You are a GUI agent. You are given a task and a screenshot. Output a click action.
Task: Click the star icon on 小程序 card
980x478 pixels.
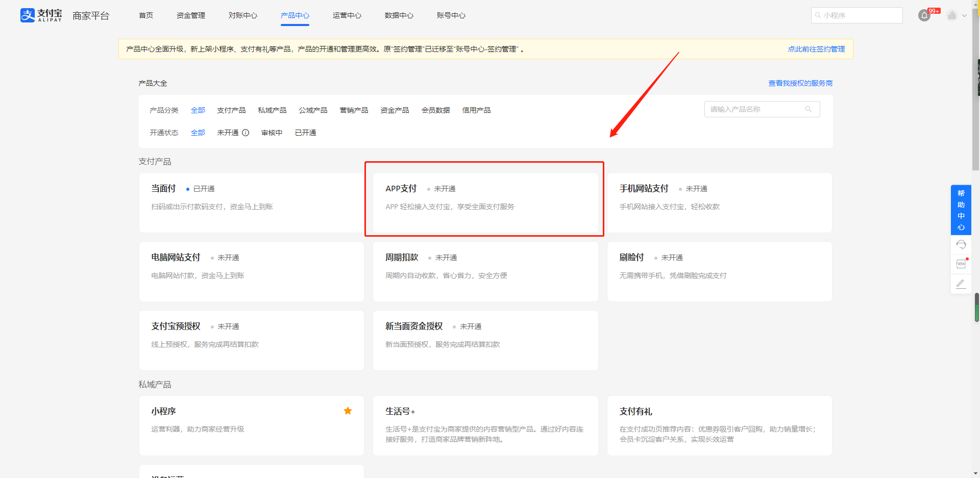coord(348,411)
